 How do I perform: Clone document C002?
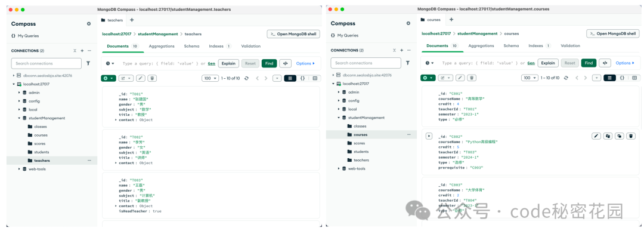point(620,136)
